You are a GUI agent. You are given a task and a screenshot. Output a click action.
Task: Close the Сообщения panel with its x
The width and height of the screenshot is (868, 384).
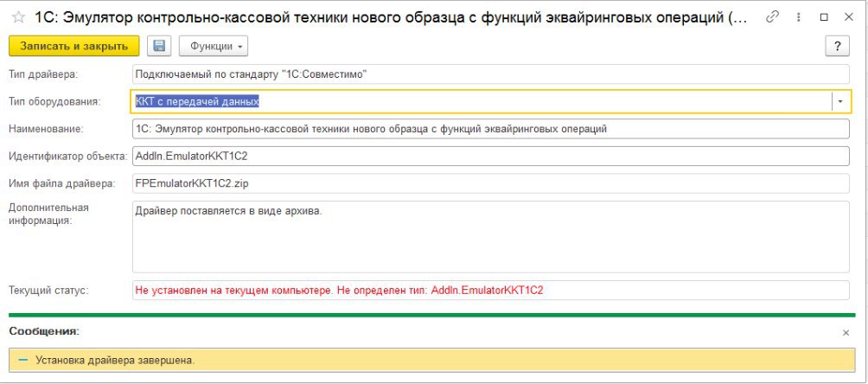pos(846,332)
